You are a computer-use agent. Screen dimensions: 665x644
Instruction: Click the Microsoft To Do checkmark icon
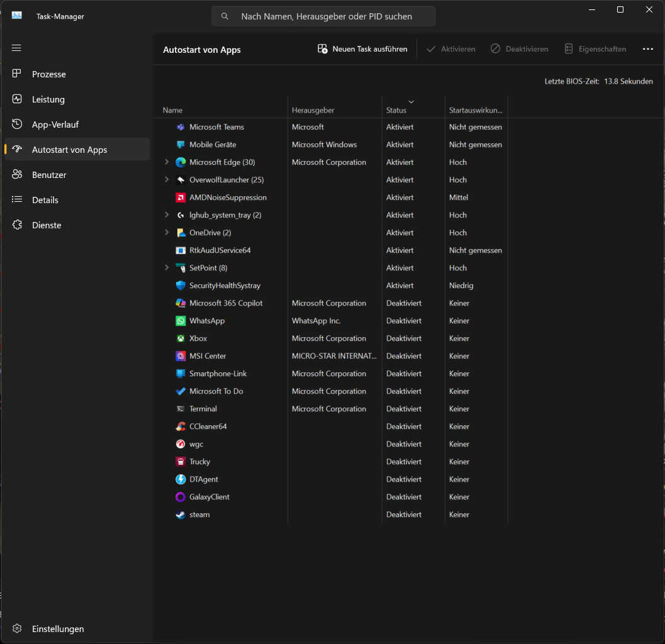[181, 391]
